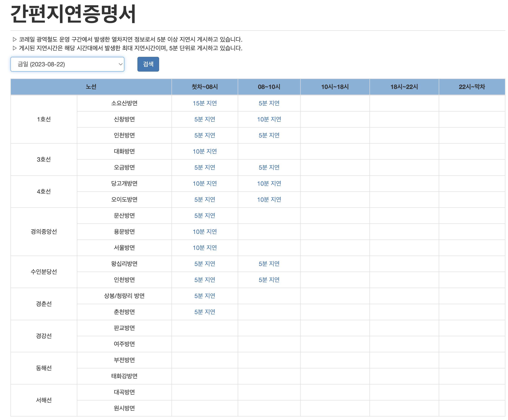508x420 pixels.
Task: Open 당고개방면 첫차~08시 10분 지연 link
Action: click(205, 184)
